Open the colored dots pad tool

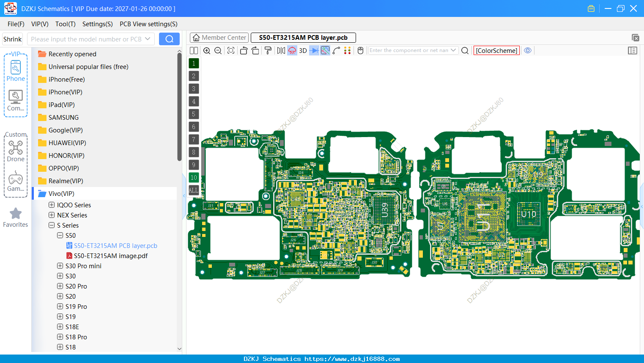tap(348, 50)
